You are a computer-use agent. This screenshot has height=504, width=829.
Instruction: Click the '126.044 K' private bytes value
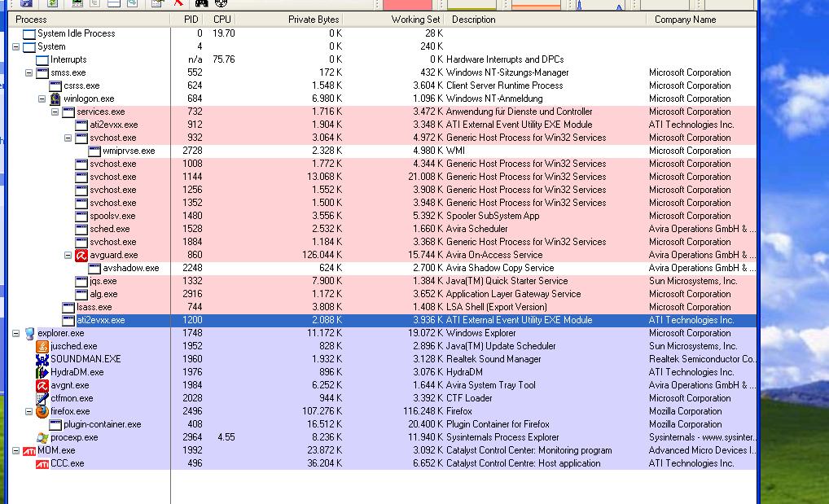click(322, 255)
